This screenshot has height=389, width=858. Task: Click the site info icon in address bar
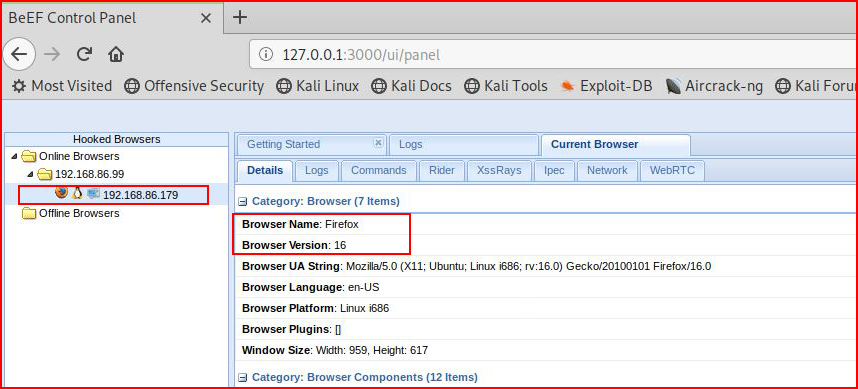[x=265, y=55]
